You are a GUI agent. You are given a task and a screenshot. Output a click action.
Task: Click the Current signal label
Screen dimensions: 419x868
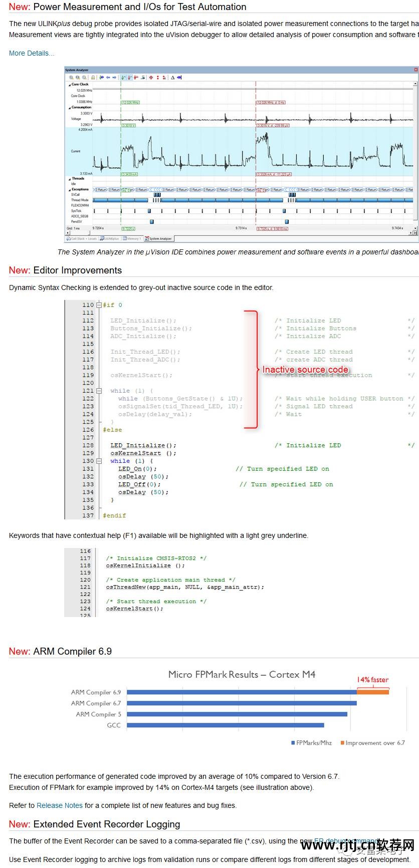click(x=75, y=151)
